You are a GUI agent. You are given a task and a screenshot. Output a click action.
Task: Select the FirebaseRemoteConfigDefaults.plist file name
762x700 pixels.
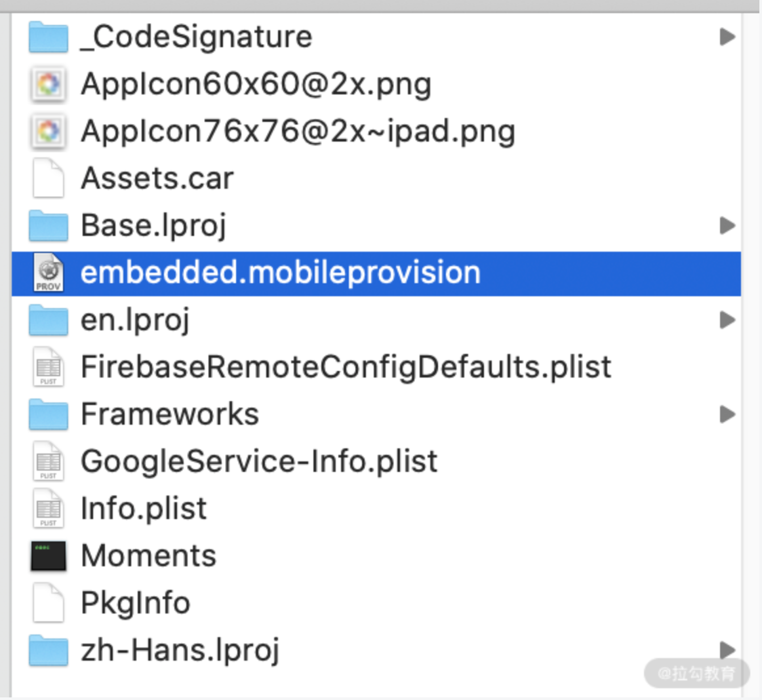click(346, 367)
